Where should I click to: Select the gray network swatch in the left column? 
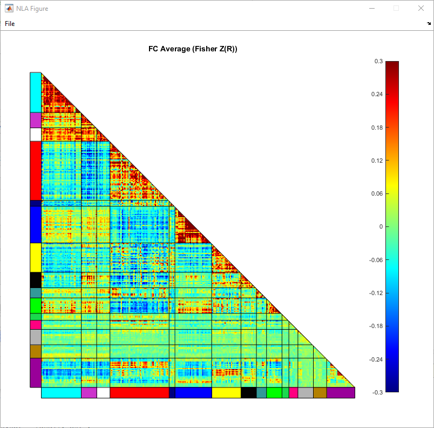click(x=36, y=337)
